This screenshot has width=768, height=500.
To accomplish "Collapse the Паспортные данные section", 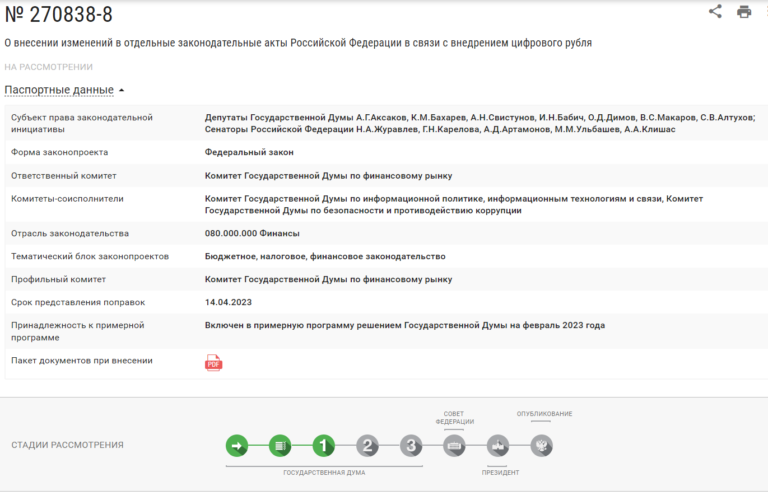I will point(59,90).
